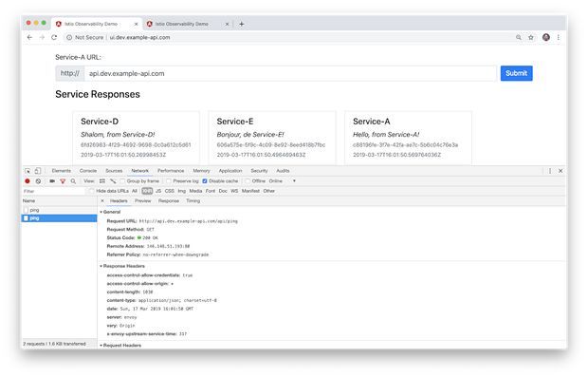This screenshot has width=588, height=377.
Task: Open the Online throttling dropdown
Action: (x=283, y=181)
